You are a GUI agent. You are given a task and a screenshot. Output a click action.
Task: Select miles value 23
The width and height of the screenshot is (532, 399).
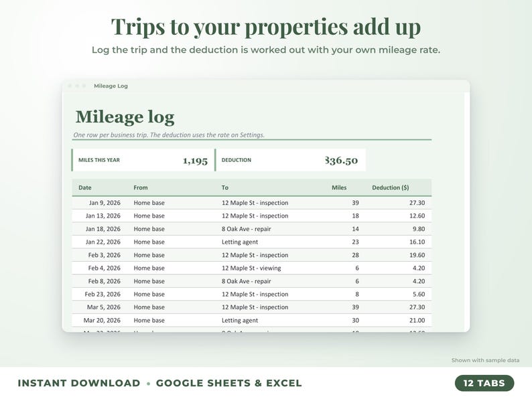pos(355,242)
